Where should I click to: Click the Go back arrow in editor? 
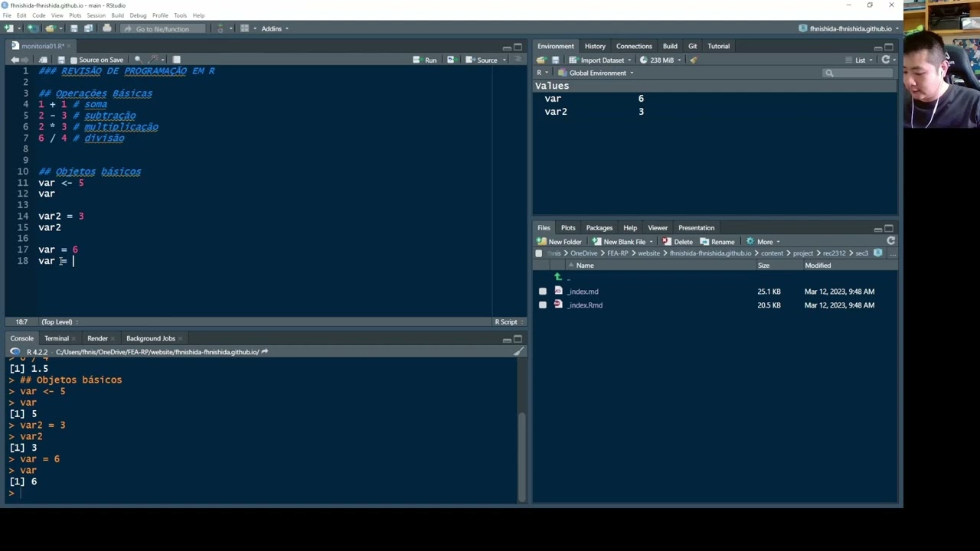click(x=15, y=60)
